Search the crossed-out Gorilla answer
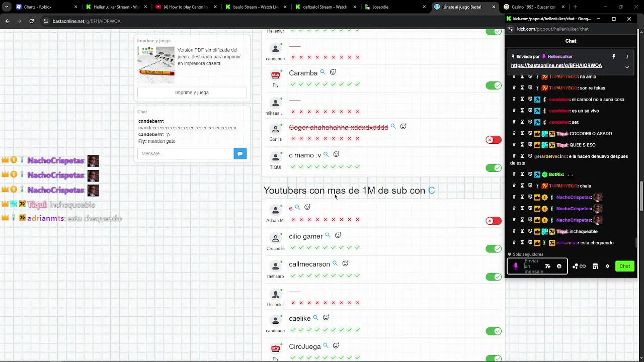Viewport: 644px width, 362px height. pyautogui.click(x=393, y=127)
